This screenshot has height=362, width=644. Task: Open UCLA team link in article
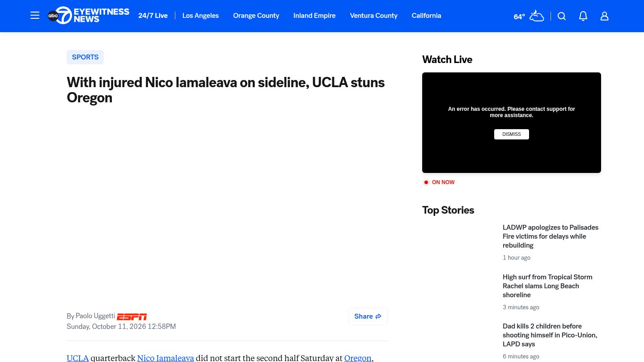pos(78,358)
